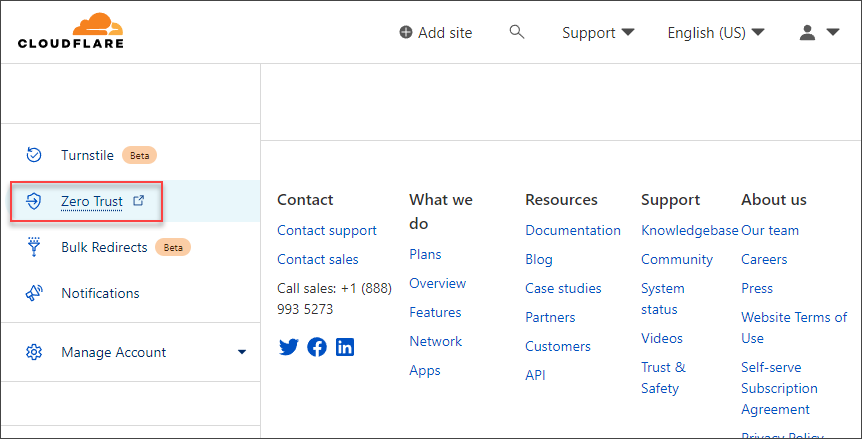Viewport: 862px width, 439px height.
Task: Open Notifications in the sidebar
Action: coord(101,293)
